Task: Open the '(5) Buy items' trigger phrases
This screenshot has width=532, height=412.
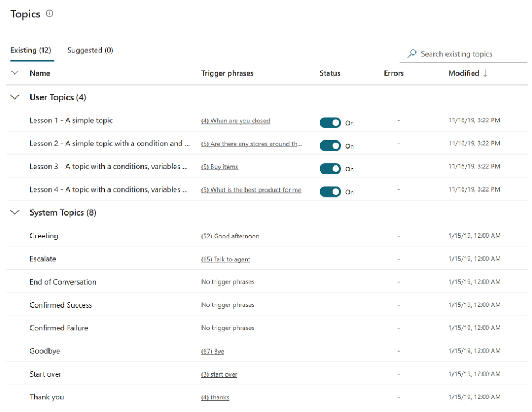Action: [219, 167]
